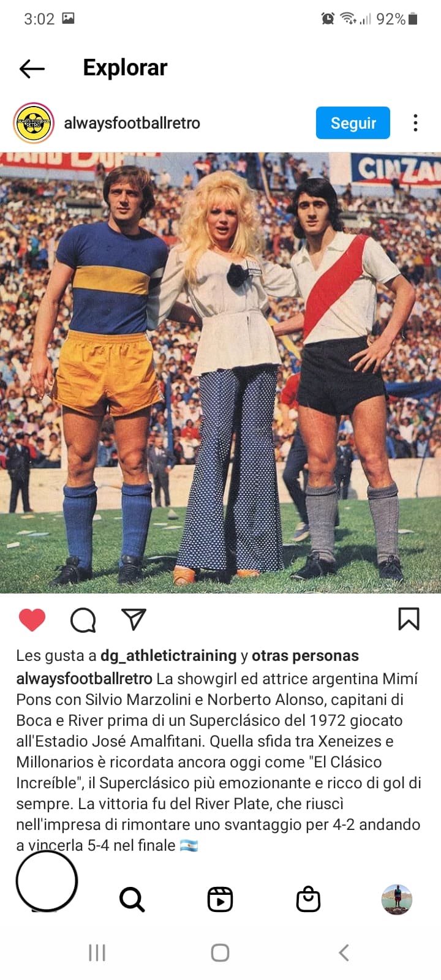Save post with bookmark icon

[409, 619]
